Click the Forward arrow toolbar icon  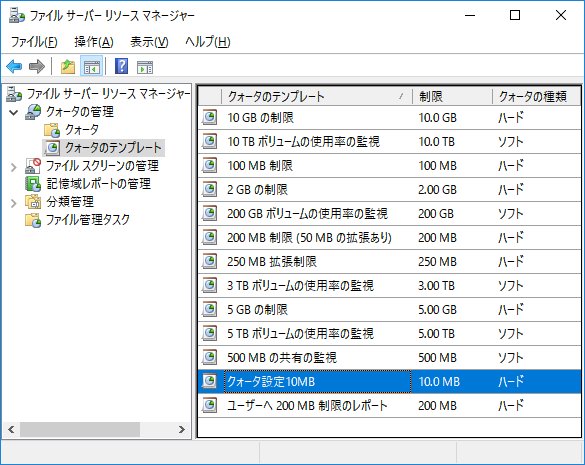pyautogui.click(x=37, y=67)
